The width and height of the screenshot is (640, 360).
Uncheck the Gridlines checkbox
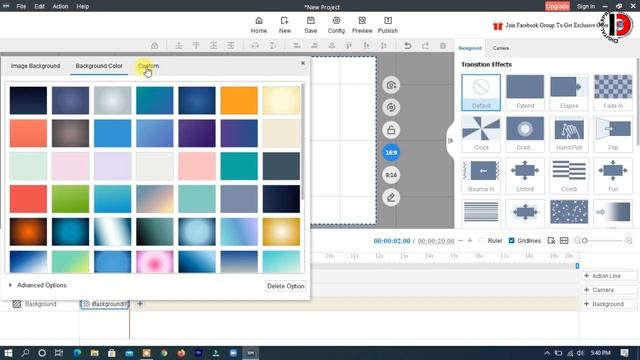pos(511,241)
